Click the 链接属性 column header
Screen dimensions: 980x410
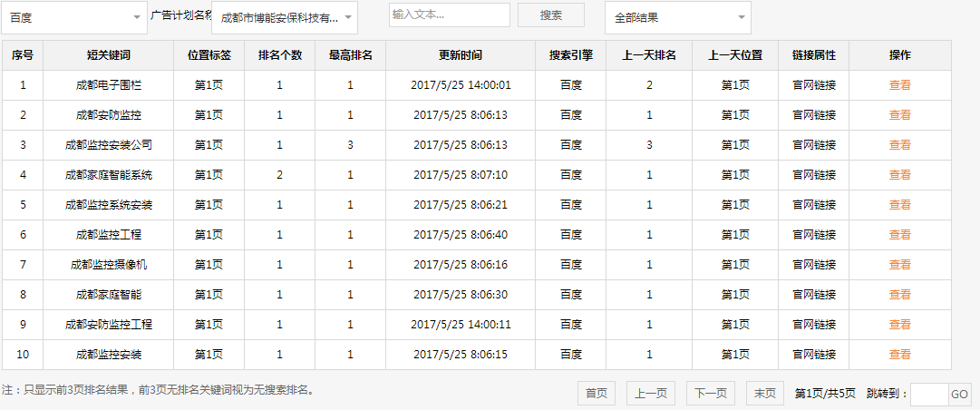[814, 55]
